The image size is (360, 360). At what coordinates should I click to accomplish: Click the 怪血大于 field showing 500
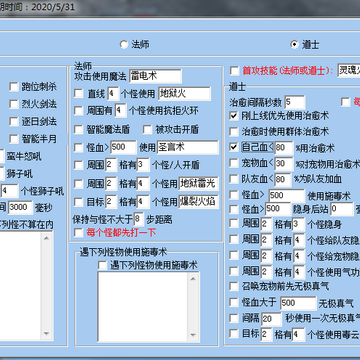pyautogui.click(x=298, y=303)
